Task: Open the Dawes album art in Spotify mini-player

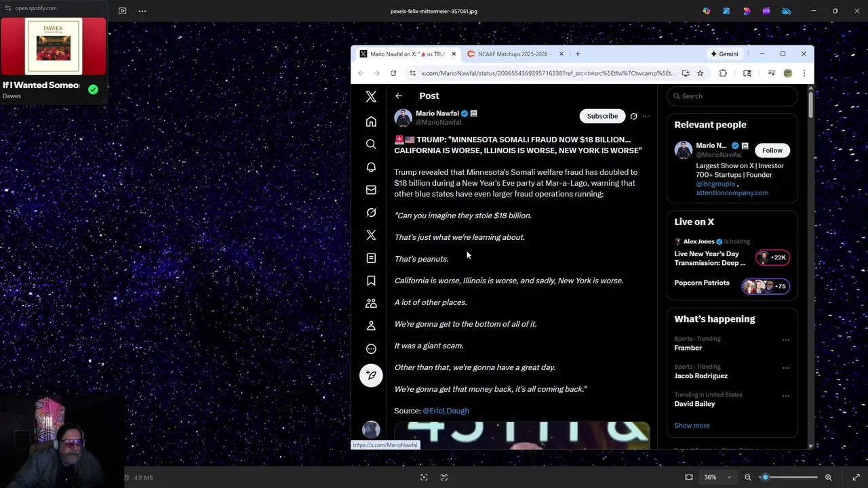Action: (x=54, y=46)
